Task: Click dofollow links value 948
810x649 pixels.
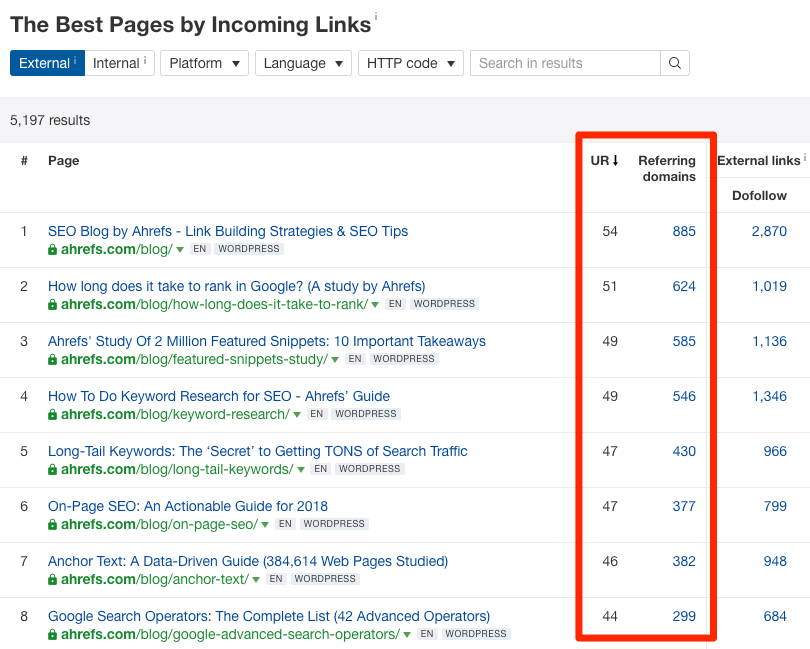Action: tap(775, 561)
